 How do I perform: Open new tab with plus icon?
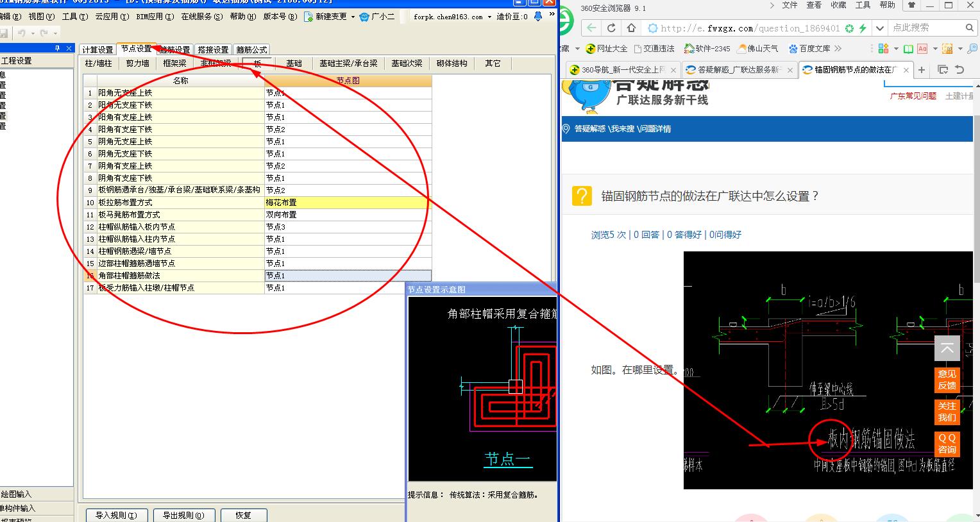coord(922,70)
